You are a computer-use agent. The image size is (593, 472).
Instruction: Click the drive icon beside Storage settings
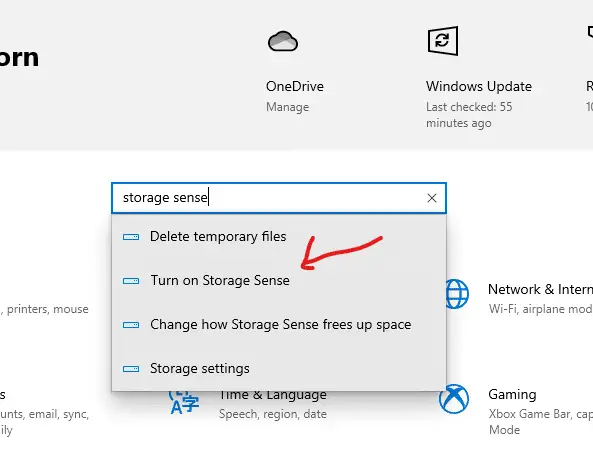131,369
